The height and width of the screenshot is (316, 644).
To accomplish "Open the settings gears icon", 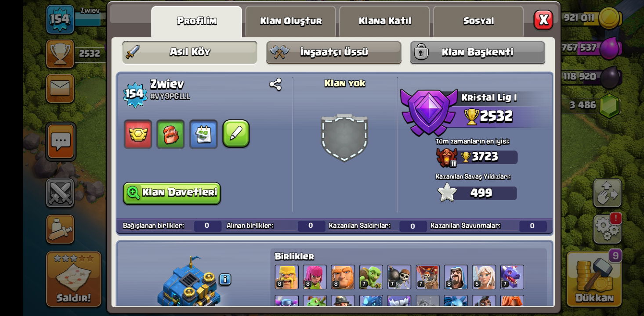I will pos(607,229).
